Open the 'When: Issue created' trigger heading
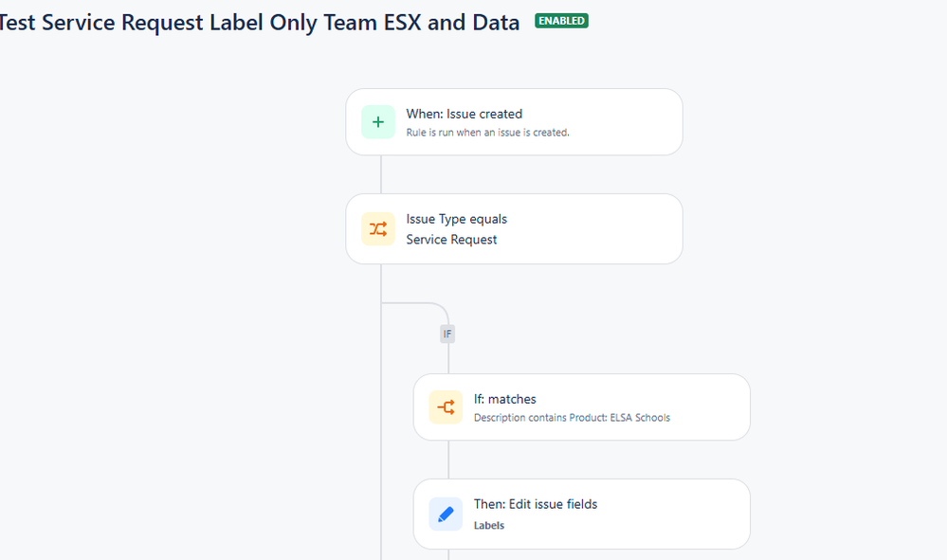 [464, 114]
